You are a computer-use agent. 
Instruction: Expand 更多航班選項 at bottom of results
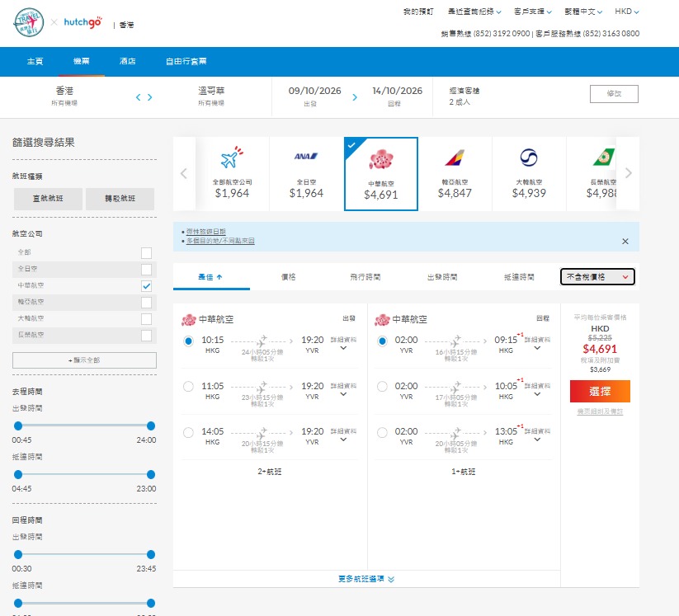point(366,579)
